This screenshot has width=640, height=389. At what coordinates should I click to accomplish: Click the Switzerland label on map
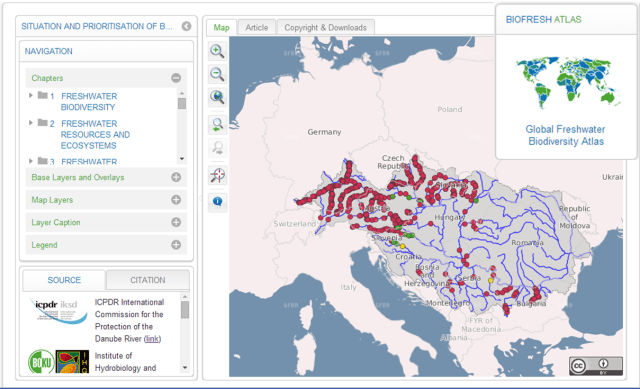(295, 224)
